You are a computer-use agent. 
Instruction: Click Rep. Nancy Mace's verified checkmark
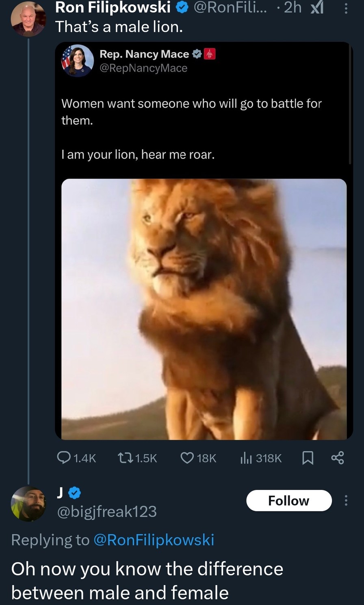pos(197,54)
